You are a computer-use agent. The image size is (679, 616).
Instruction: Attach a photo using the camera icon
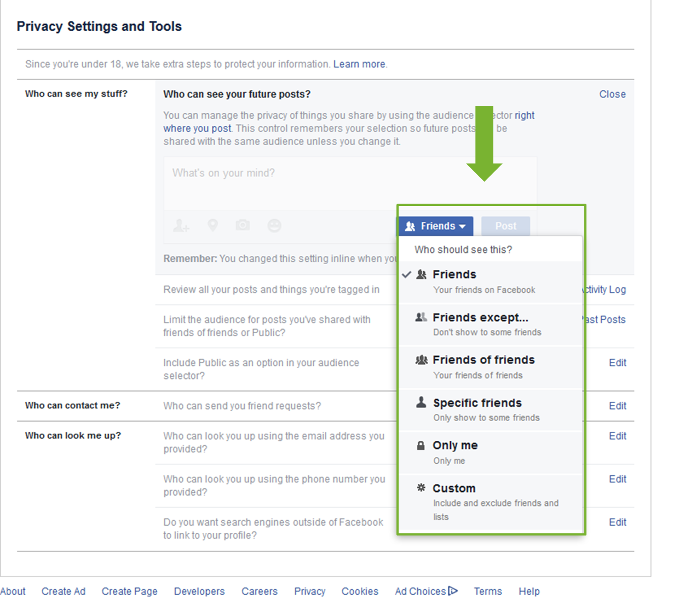(243, 225)
